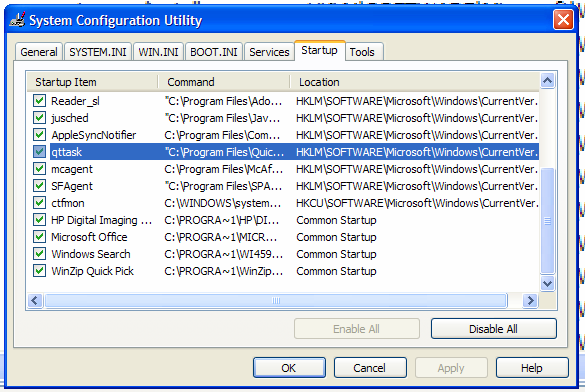
Task: Select the ctfmon entry name
Action: [68, 203]
